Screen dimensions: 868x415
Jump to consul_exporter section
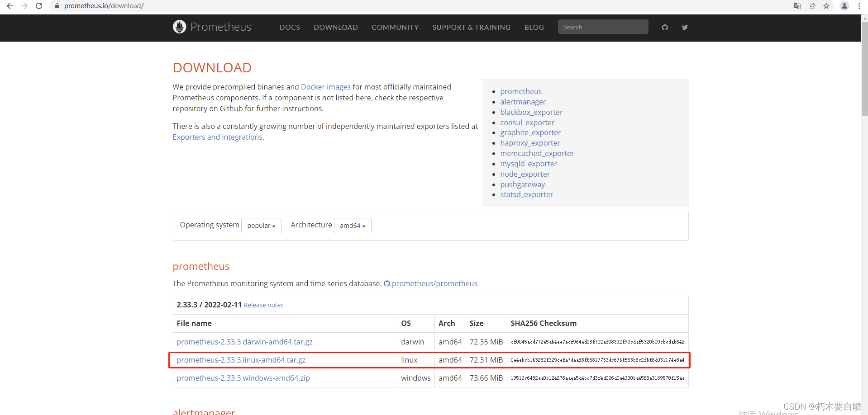[527, 123]
